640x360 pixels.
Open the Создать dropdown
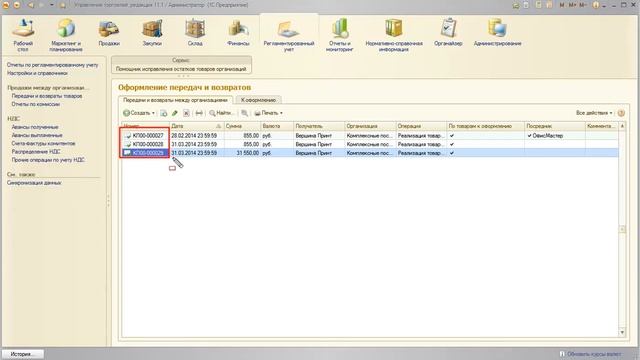click(139, 113)
